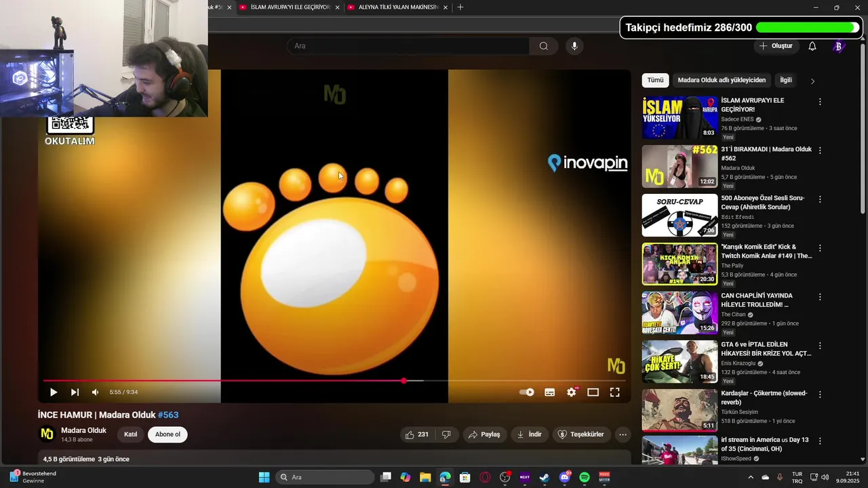Open the YouTube notifications bell
Image resolution: width=868 pixels, height=488 pixels.
pos(812,46)
